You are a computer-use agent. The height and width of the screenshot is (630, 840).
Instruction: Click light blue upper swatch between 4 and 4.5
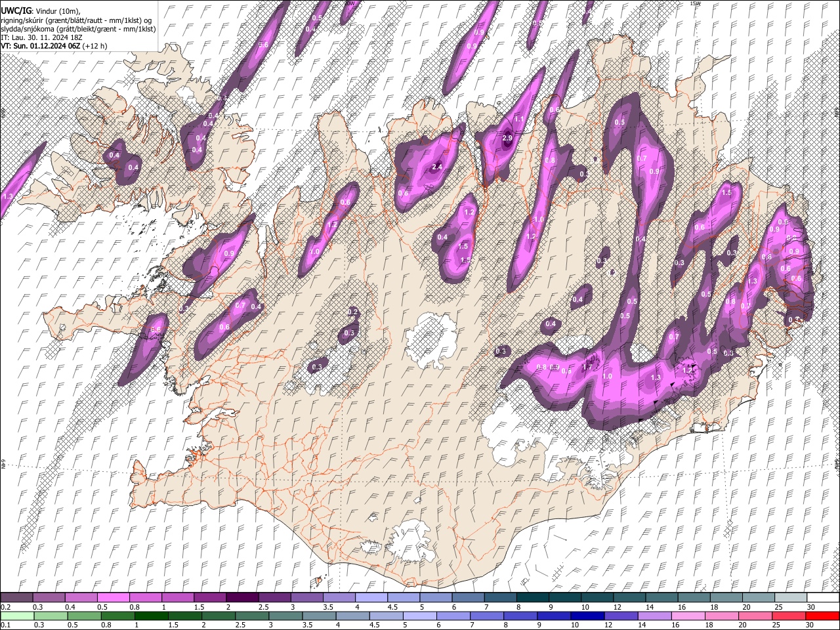pos(371,598)
